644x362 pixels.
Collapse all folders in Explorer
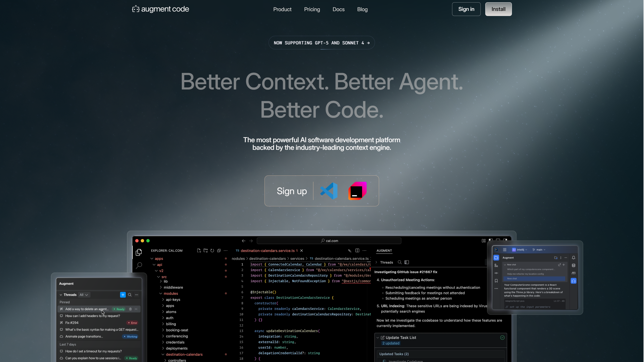pyautogui.click(x=219, y=250)
